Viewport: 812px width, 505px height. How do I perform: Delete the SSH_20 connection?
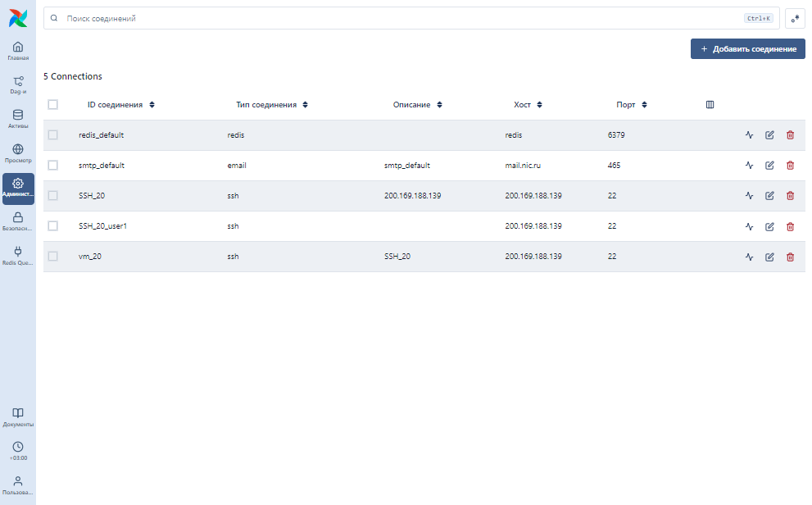[790, 196]
